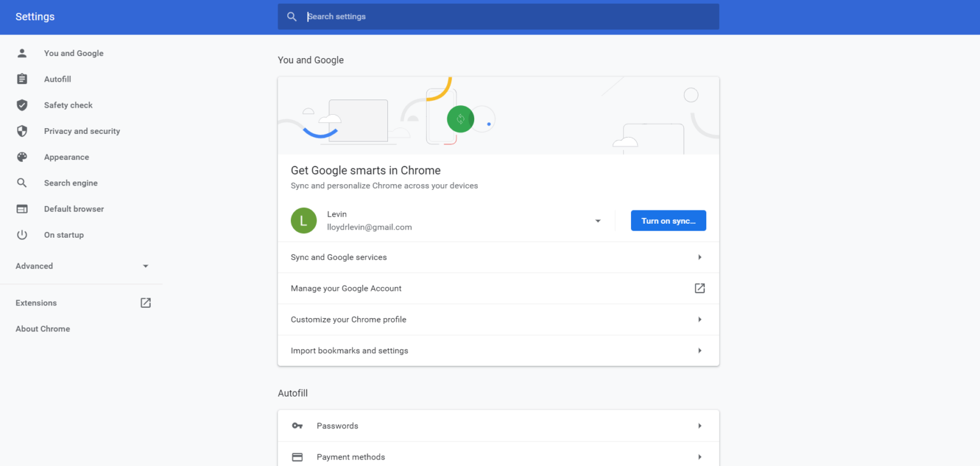The height and width of the screenshot is (466, 980).
Task: Open Import bookmarks and settings arrow
Action: tap(700, 351)
